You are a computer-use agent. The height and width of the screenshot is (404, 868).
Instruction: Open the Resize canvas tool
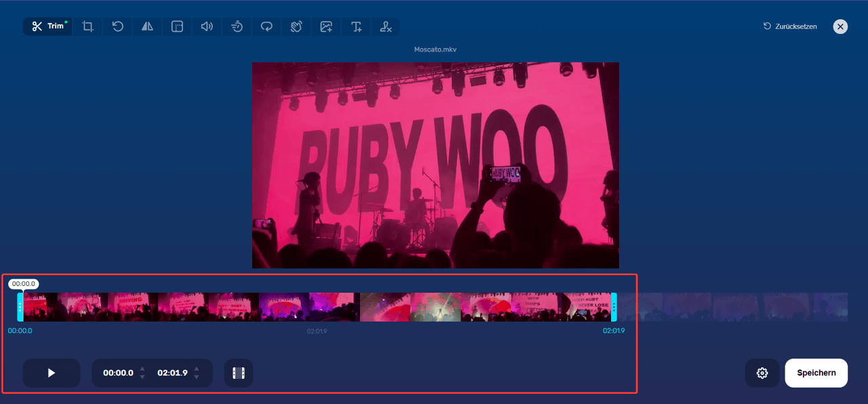click(x=177, y=26)
